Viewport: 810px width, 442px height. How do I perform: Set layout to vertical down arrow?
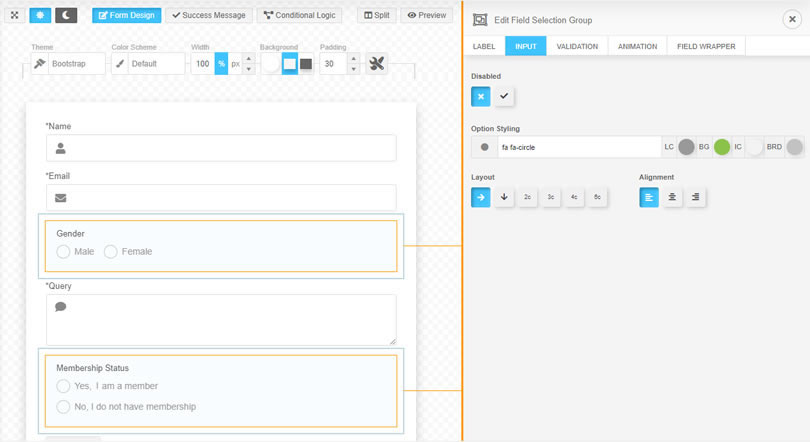tap(504, 197)
